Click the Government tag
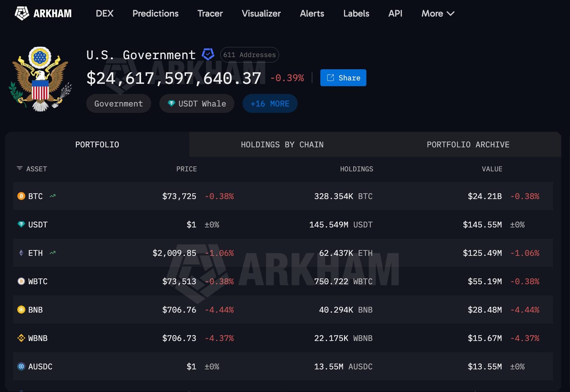This screenshot has width=570, height=392. click(x=118, y=103)
